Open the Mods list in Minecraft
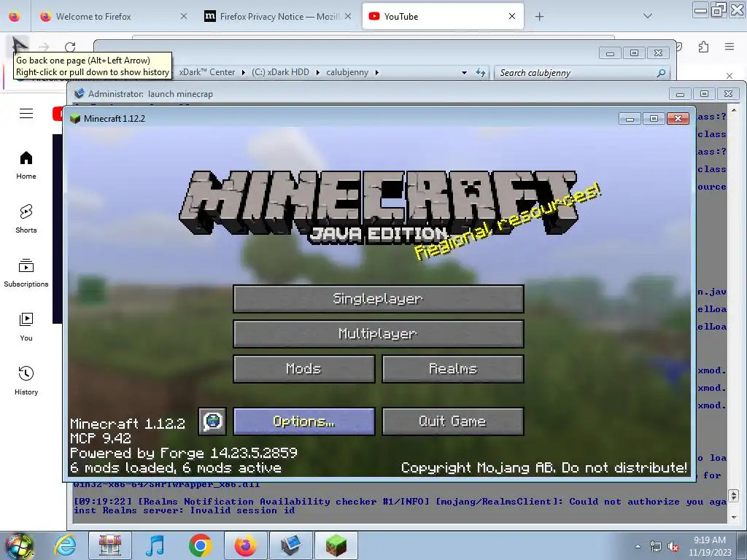The height and width of the screenshot is (560, 747). point(304,368)
